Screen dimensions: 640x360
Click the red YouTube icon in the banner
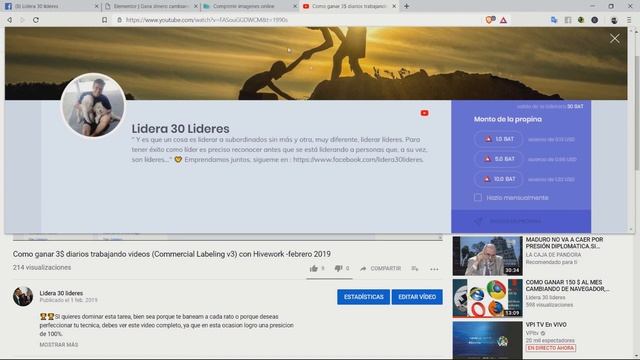[424, 113]
